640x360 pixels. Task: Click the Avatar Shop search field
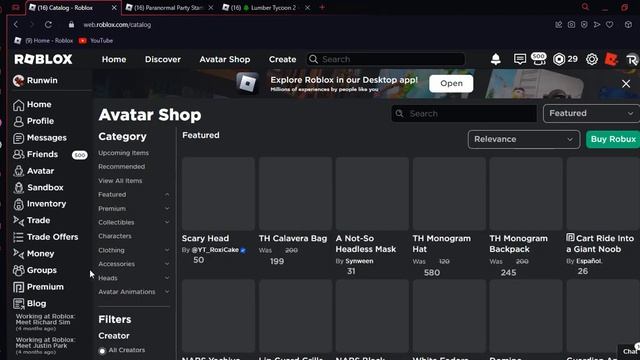point(464,114)
